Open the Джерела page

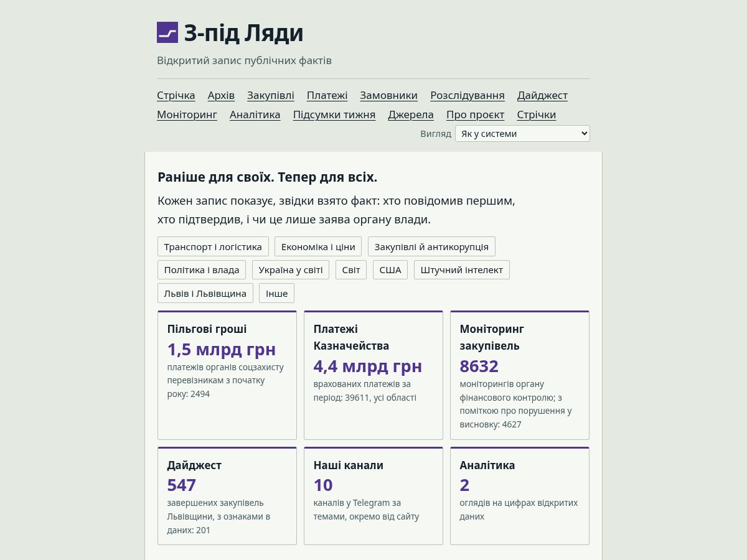[411, 114]
